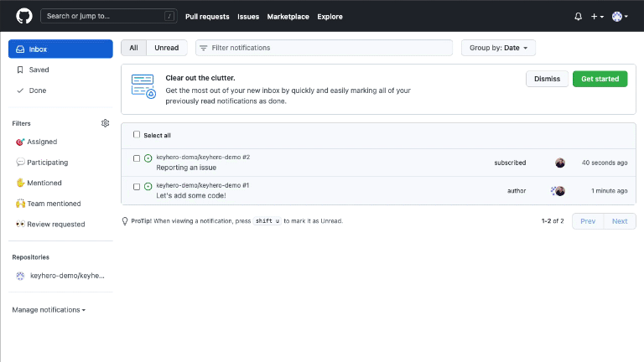Apply the Assigned filter
This screenshot has width=644, height=362.
coord(37,142)
